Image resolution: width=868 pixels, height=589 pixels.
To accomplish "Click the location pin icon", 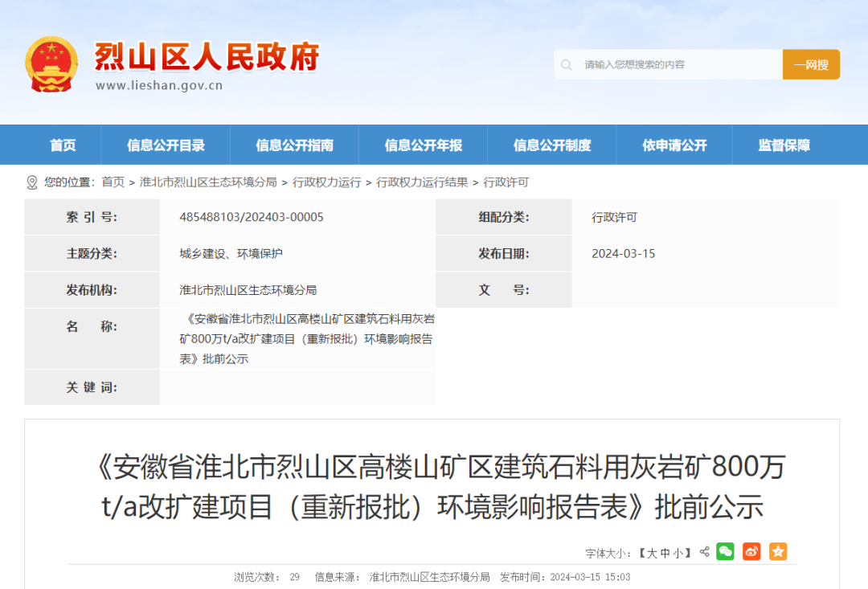I will coord(31,182).
